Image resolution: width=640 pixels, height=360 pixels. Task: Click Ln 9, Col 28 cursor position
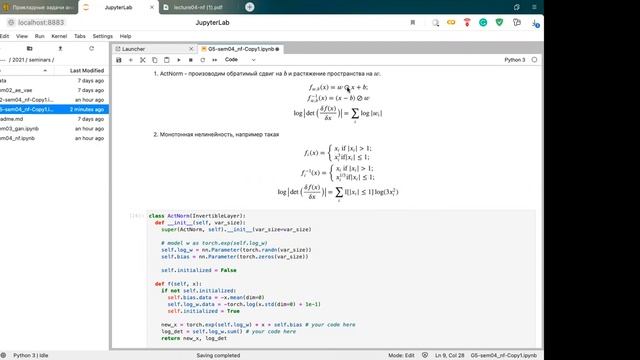tap(450, 356)
